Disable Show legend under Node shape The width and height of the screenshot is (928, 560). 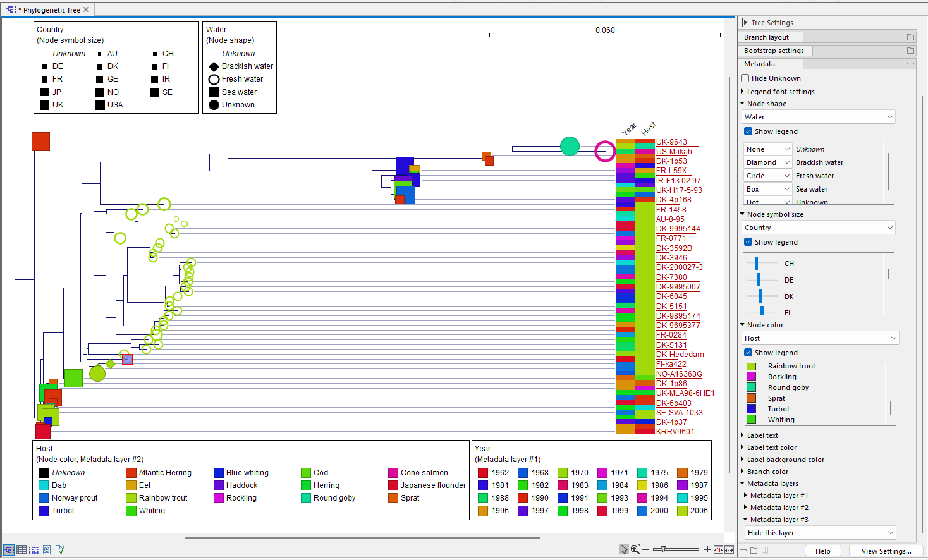pos(748,131)
